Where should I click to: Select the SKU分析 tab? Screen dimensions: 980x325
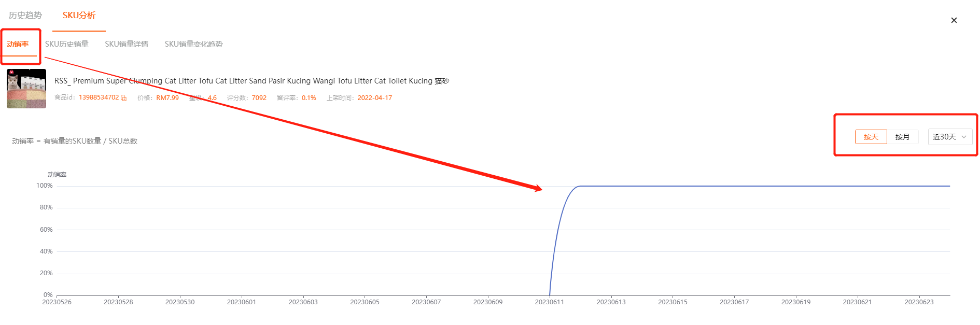(x=79, y=15)
